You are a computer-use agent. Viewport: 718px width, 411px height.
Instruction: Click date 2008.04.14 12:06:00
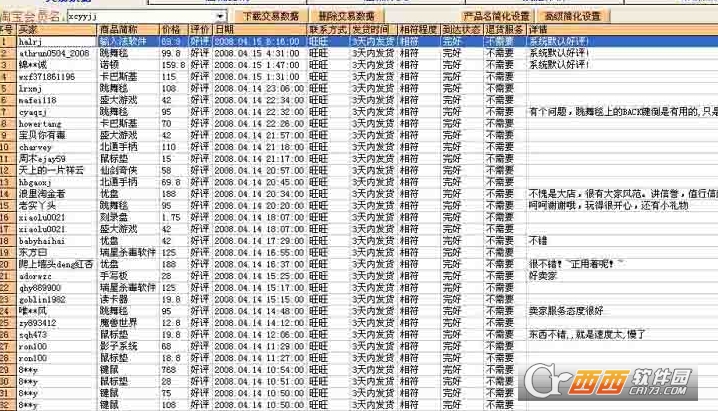[x=259, y=335]
